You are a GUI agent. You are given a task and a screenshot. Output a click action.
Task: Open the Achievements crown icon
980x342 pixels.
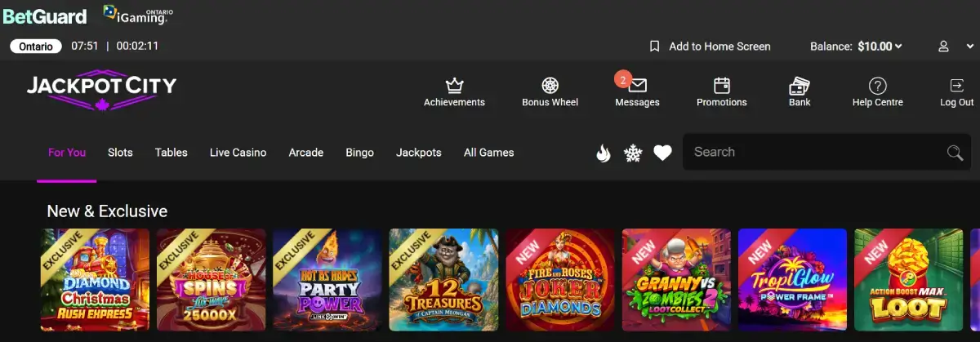click(x=454, y=85)
